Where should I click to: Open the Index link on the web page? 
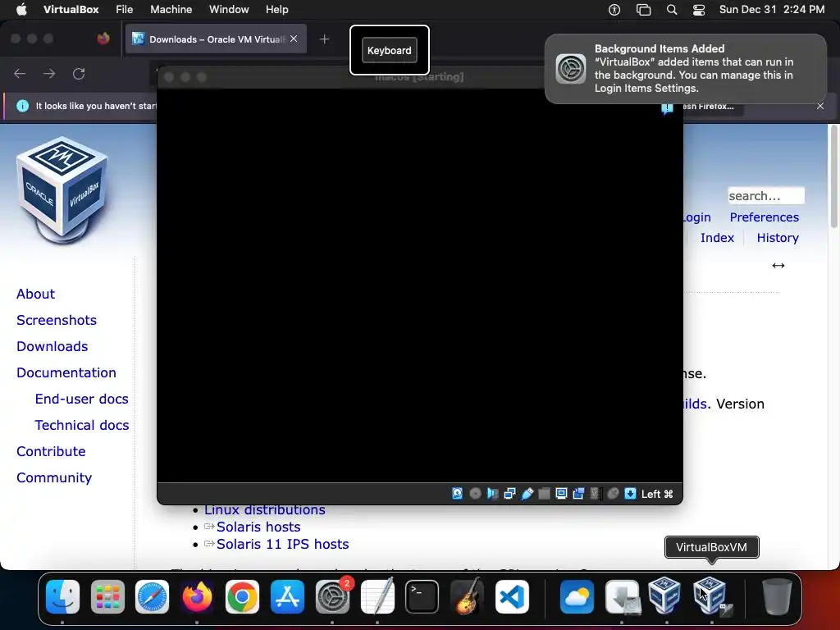coord(717,237)
